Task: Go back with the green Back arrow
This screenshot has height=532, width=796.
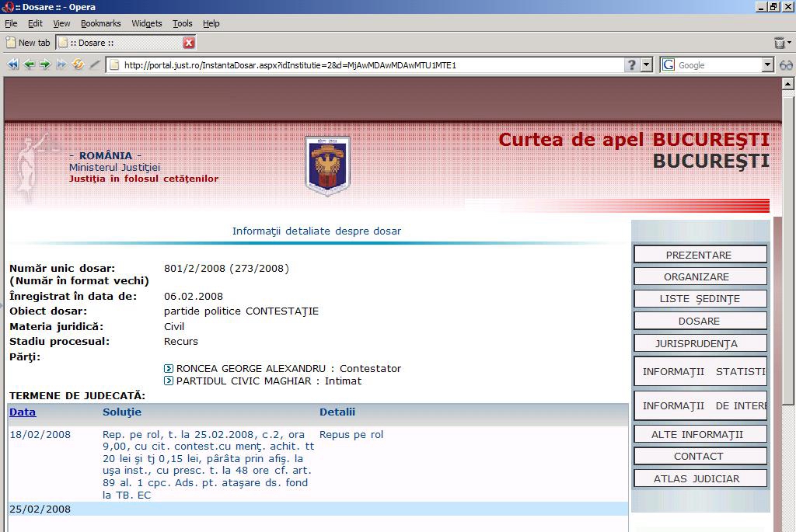Action: click(x=29, y=64)
